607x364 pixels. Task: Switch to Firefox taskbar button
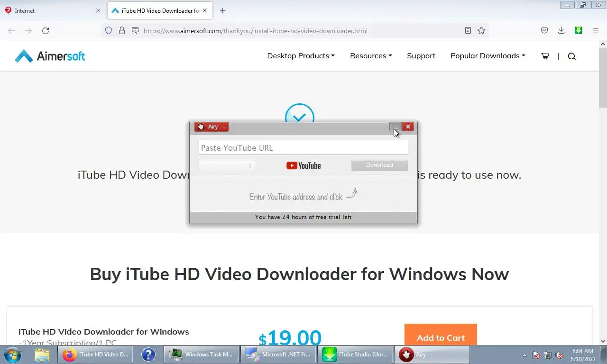point(95,355)
